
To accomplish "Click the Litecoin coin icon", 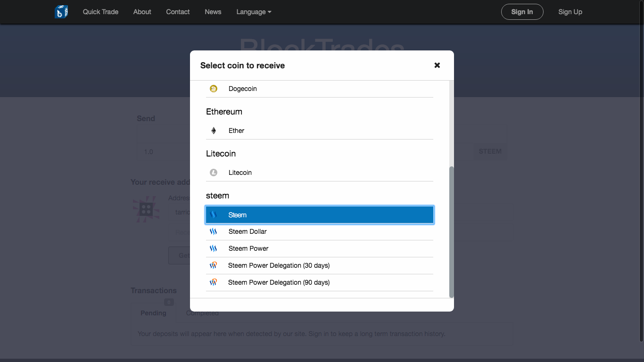I will [x=214, y=173].
